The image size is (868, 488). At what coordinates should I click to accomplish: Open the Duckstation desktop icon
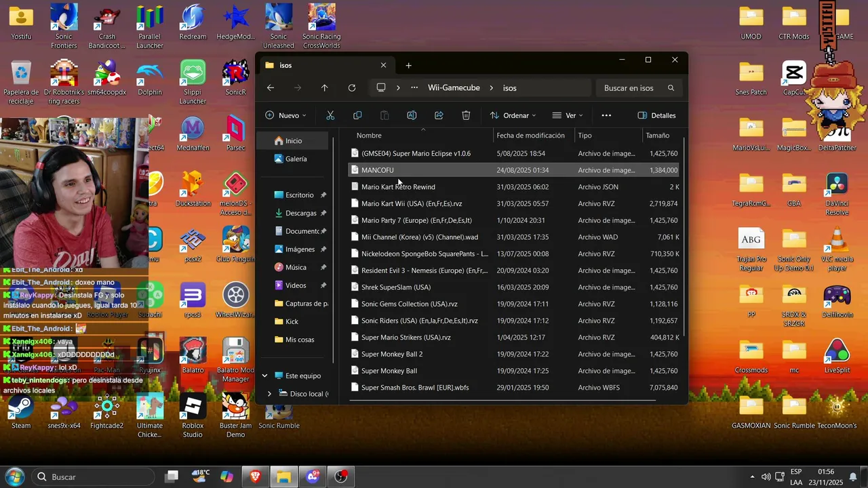(193, 189)
